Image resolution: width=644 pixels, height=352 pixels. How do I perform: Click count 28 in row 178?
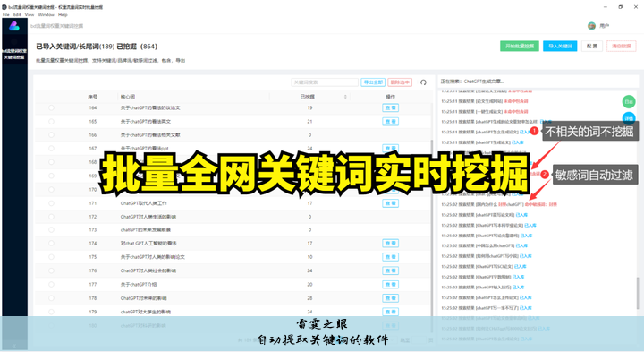(309, 298)
